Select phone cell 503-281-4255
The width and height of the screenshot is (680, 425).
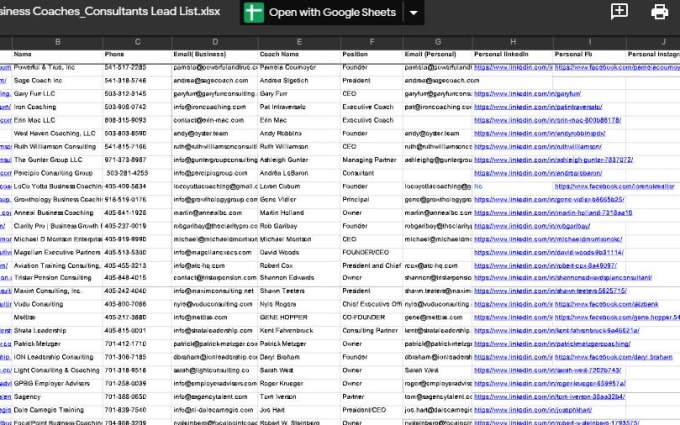coord(137,173)
